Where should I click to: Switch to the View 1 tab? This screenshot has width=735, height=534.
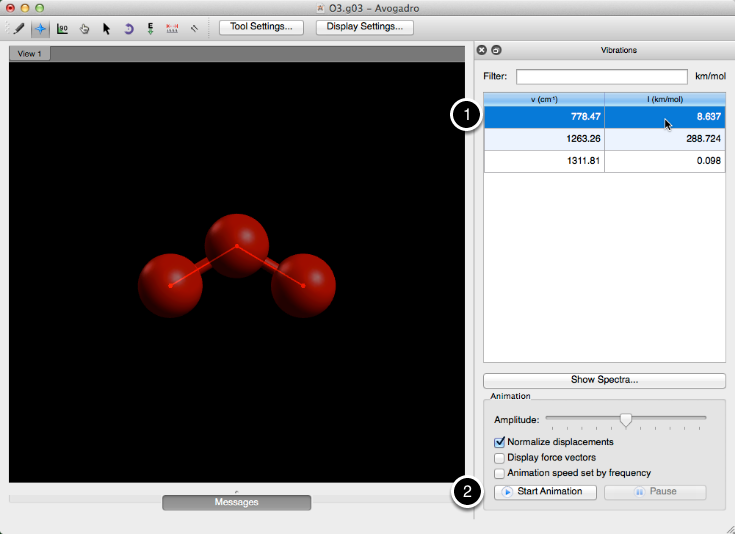(x=27, y=53)
